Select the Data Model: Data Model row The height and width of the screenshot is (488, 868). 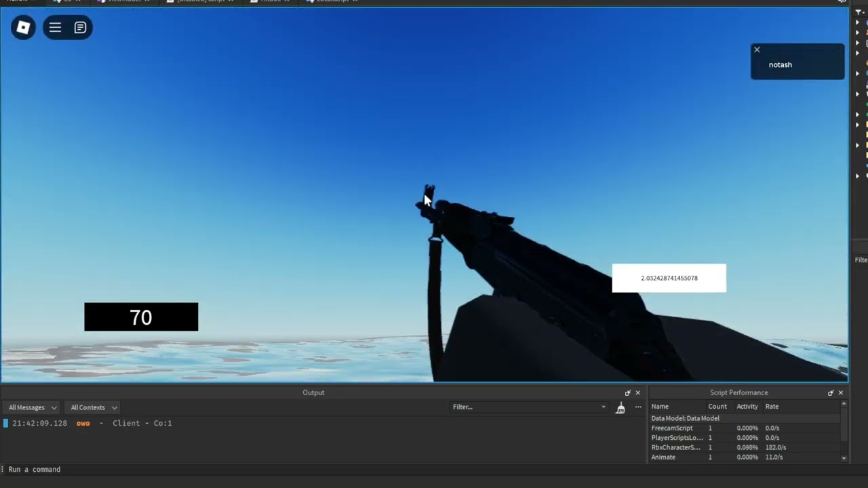[x=745, y=418]
